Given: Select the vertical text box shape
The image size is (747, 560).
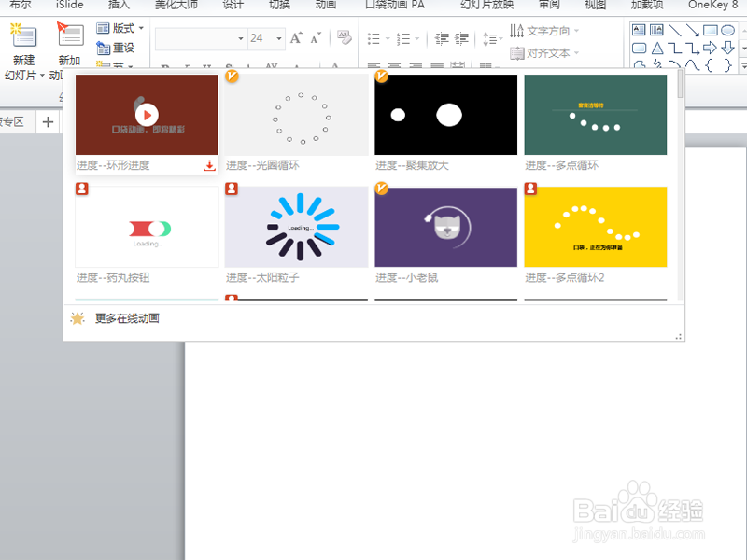Looking at the screenshot, I should (656, 30).
